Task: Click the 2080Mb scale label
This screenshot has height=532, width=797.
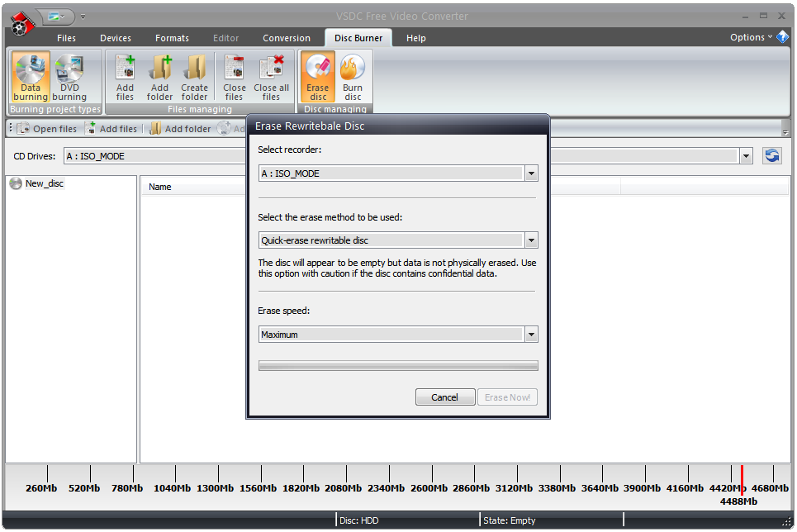Action: pos(343,488)
